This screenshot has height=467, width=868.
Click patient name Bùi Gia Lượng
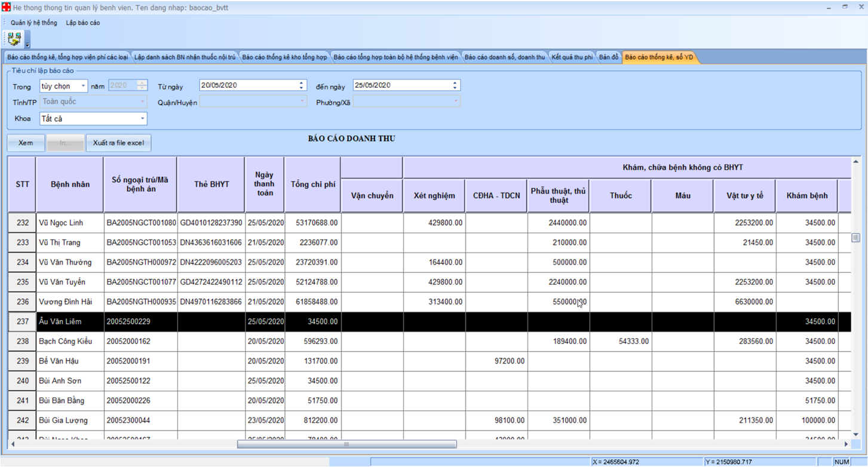click(x=63, y=420)
